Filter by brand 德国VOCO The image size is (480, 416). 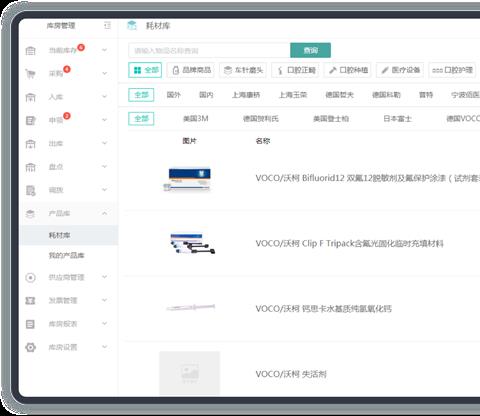point(463,119)
